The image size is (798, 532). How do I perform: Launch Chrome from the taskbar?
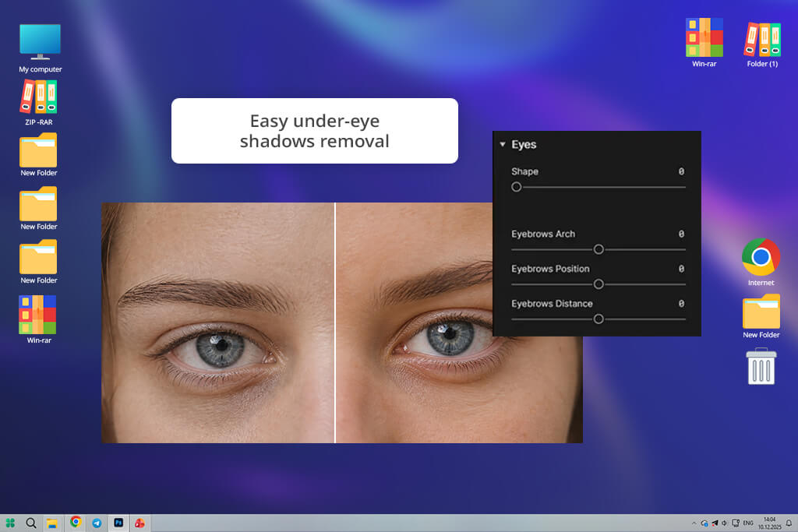pyautogui.click(x=76, y=522)
